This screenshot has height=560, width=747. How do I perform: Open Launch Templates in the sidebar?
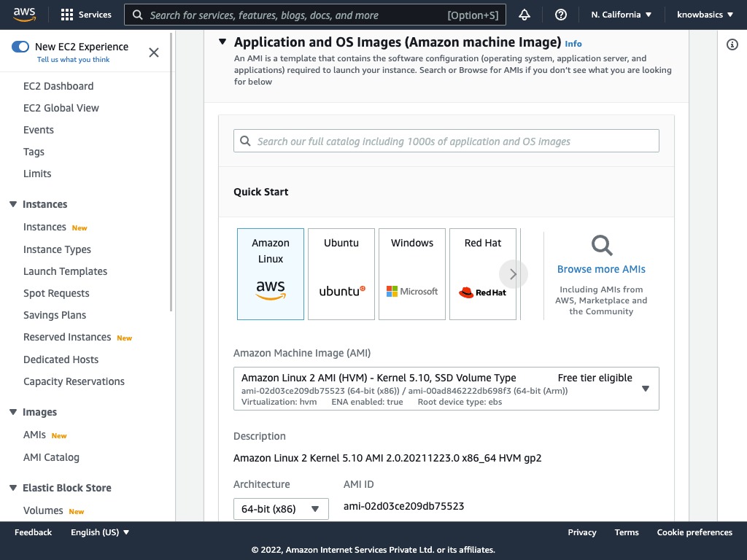tap(65, 271)
